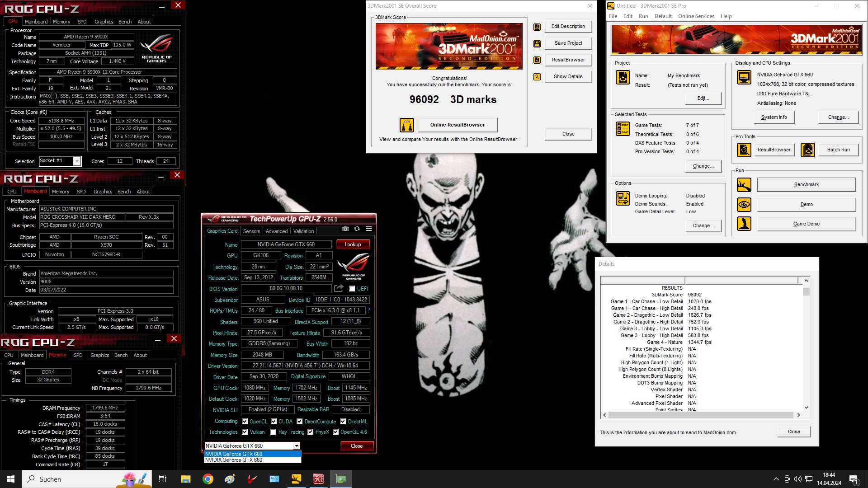Click the Pro Tools ResultBrowser icon
This screenshot has height=488, width=868.
(744, 150)
